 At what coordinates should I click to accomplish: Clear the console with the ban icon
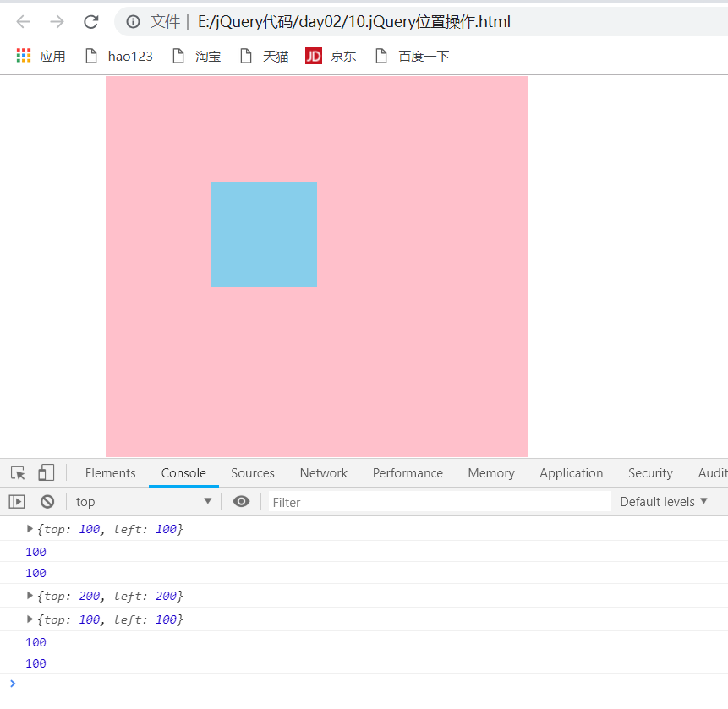pos(47,502)
